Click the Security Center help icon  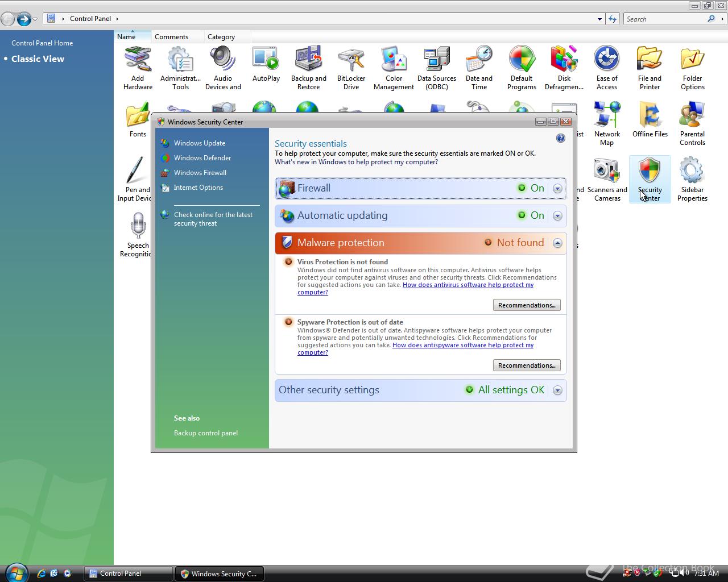(x=560, y=138)
